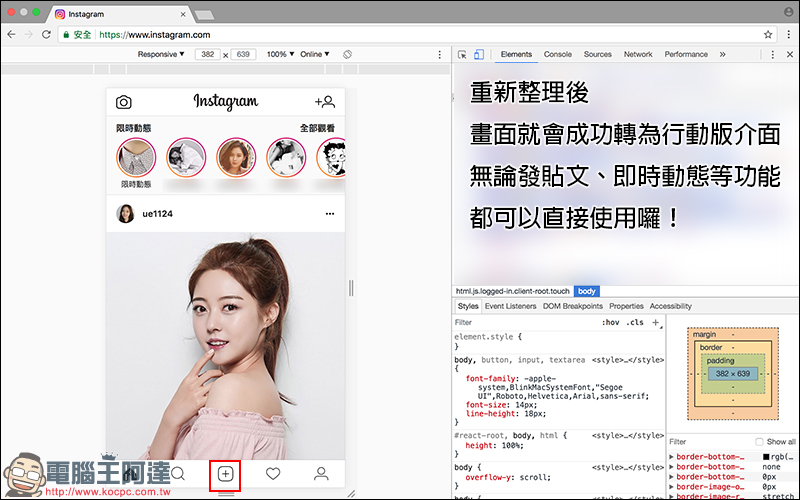Select the Properties tab
The height and width of the screenshot is (500, 800).
[x=626, y=306]
